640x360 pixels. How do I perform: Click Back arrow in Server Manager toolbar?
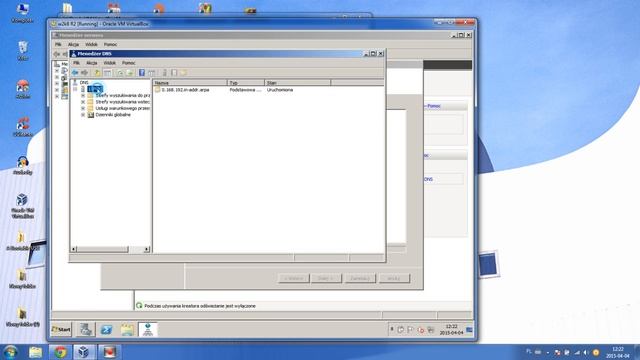click(x=57, y=54)
